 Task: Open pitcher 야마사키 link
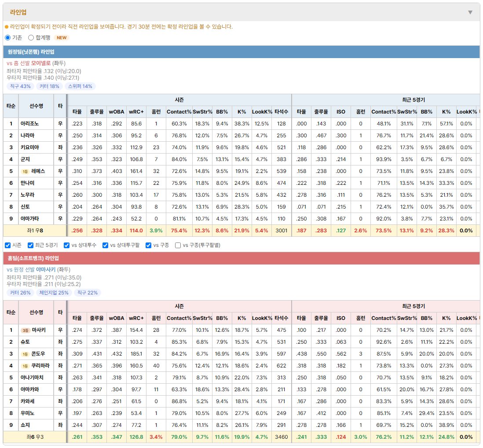click(46, 270)
